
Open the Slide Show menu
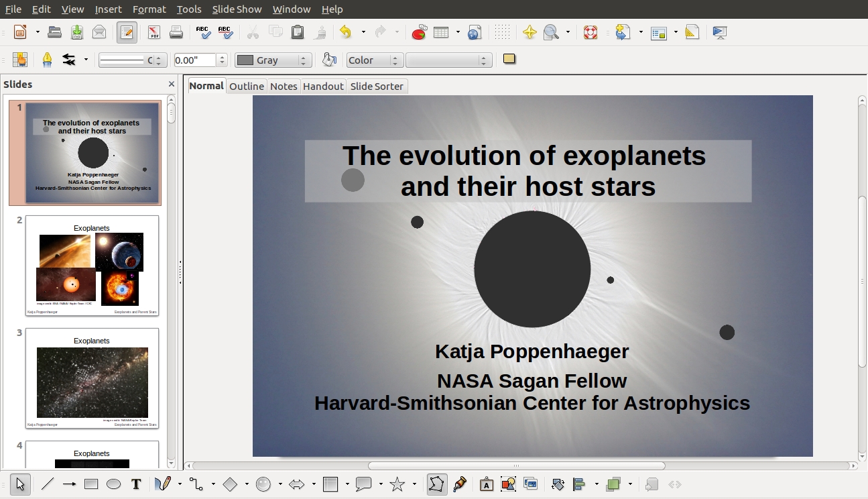click(x=237, y=9)
